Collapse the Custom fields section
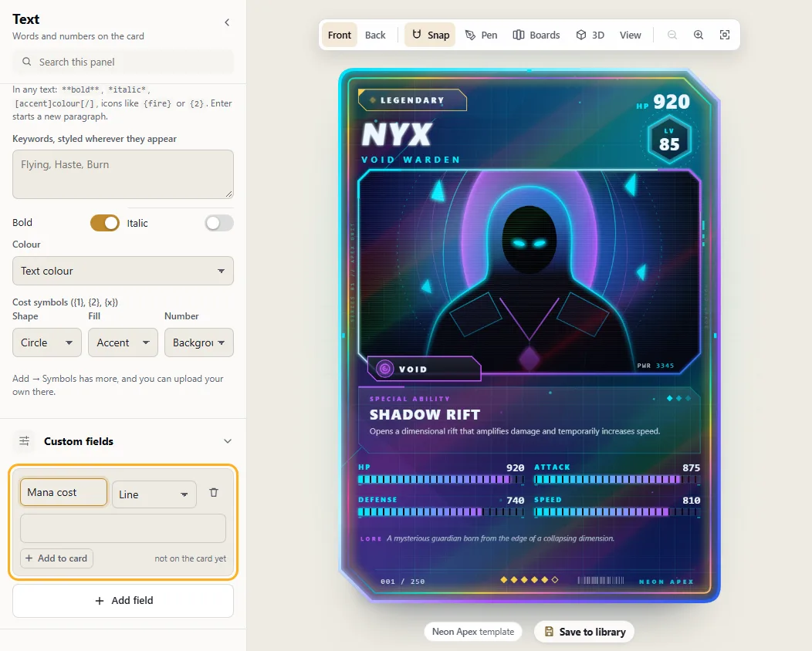 pyautogui.click(x=228, y=441)
